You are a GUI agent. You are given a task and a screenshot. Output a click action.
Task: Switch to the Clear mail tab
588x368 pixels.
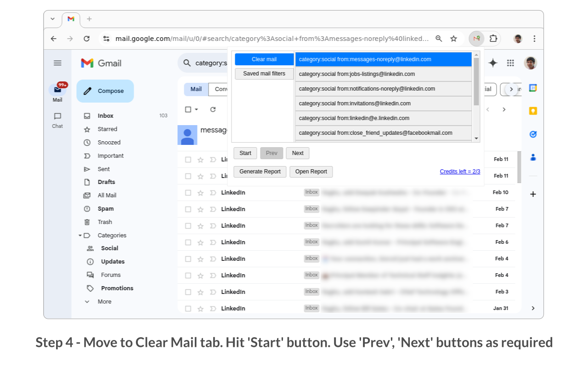[x=264, y=59]
